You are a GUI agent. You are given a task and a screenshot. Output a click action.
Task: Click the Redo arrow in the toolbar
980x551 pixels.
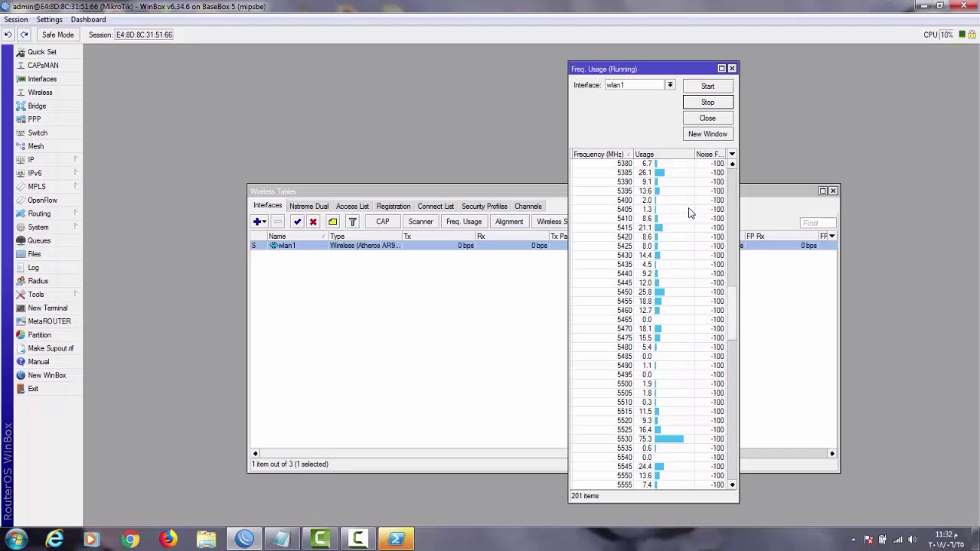24,34
